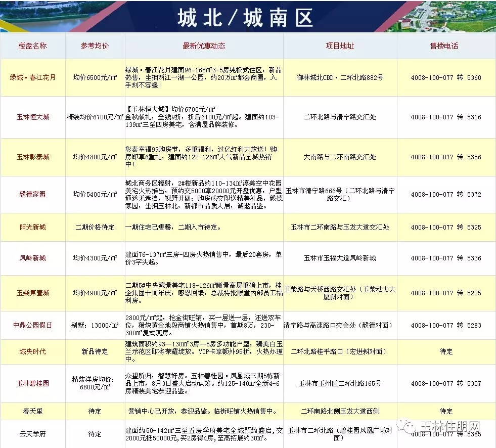Viewport: 496px width, 448px height.
Task: Select the 玉林恒大城 property name
Action: pos(32,117)
